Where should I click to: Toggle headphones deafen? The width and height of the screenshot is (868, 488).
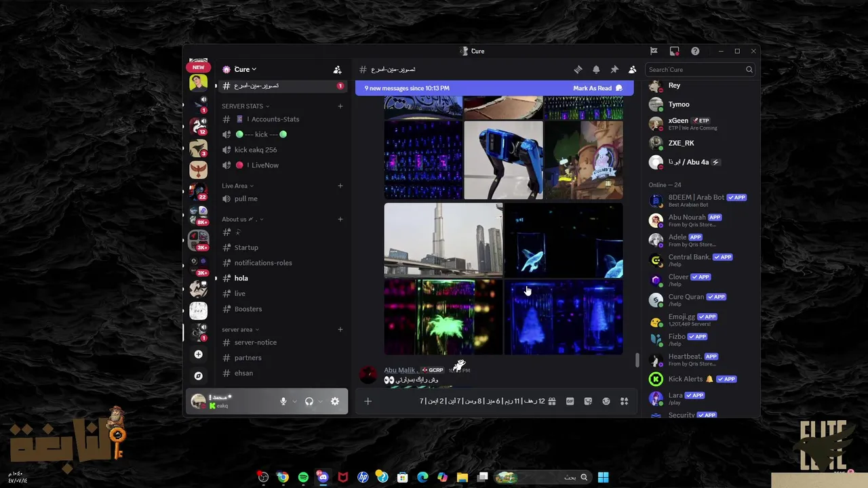tap(309, 401)
